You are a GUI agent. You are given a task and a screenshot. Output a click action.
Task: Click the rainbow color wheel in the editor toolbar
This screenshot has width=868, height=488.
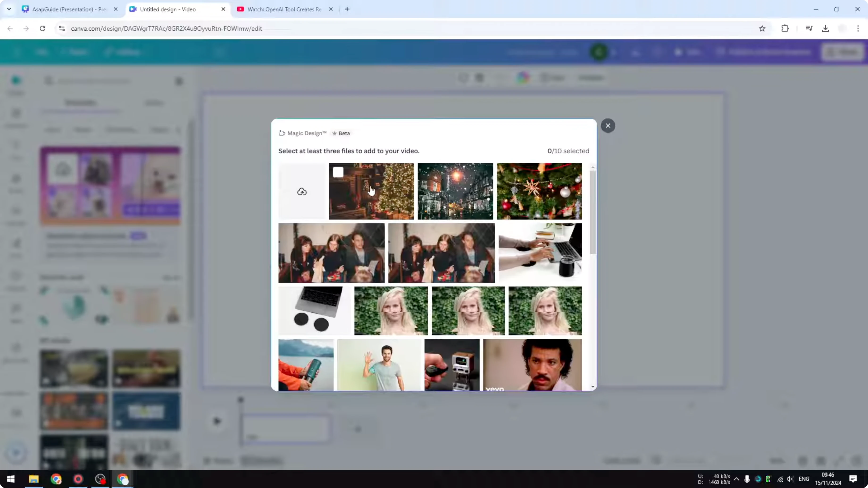(x=523, y=78)
